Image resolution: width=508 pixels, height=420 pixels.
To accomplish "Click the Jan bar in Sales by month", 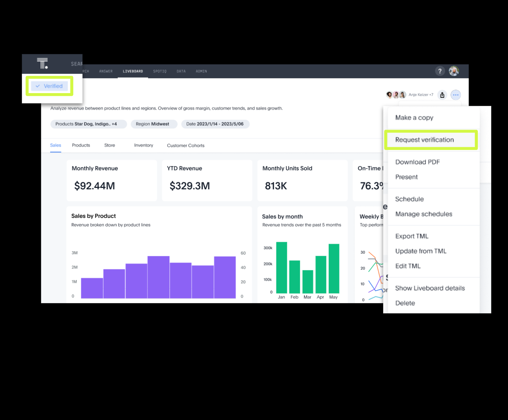I will coord(281,268).
